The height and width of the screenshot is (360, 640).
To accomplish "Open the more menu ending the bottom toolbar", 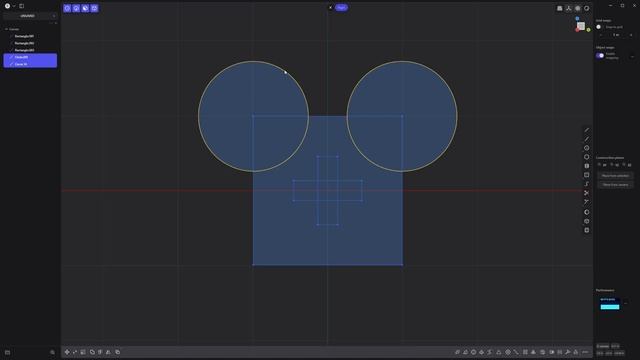I will pos(585,352).
